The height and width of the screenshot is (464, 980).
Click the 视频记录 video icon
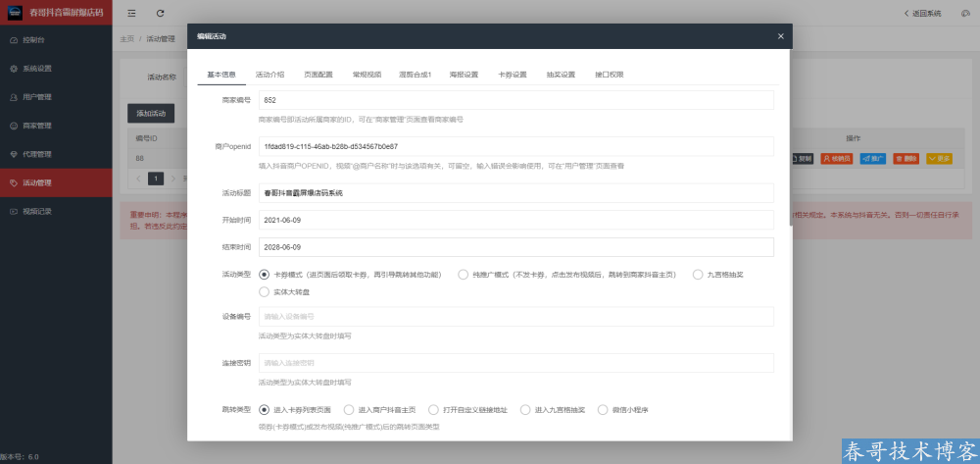[14, 211]
